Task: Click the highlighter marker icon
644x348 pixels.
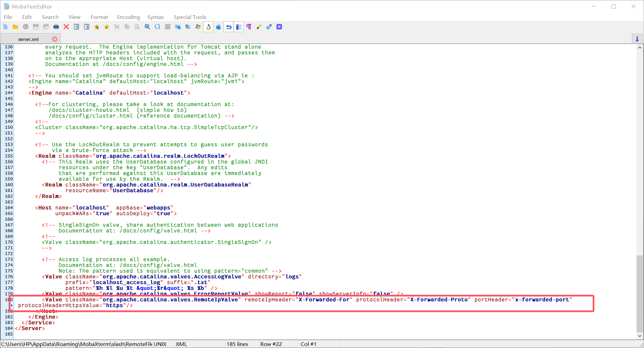Action: click(259, 27)
